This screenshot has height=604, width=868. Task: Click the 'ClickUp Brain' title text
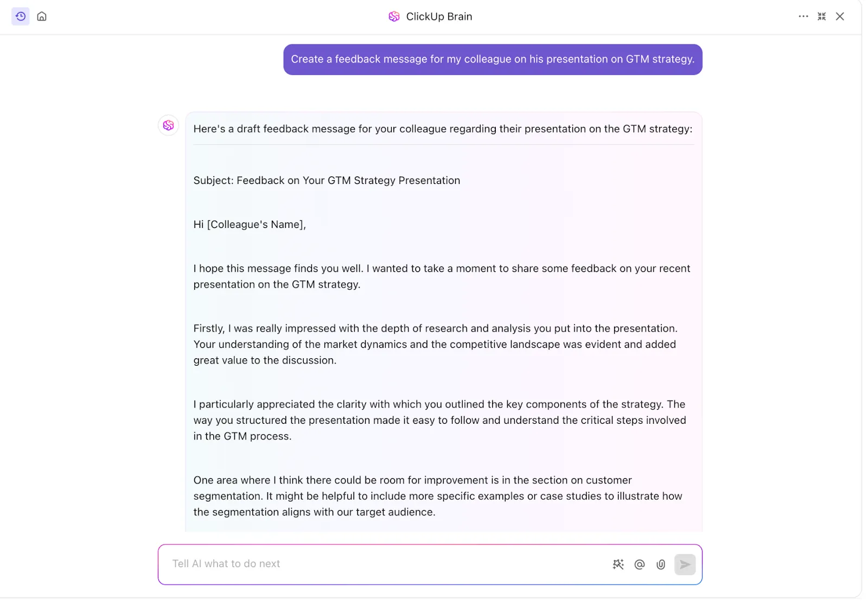pyautogui.click(x=439, y=17)
